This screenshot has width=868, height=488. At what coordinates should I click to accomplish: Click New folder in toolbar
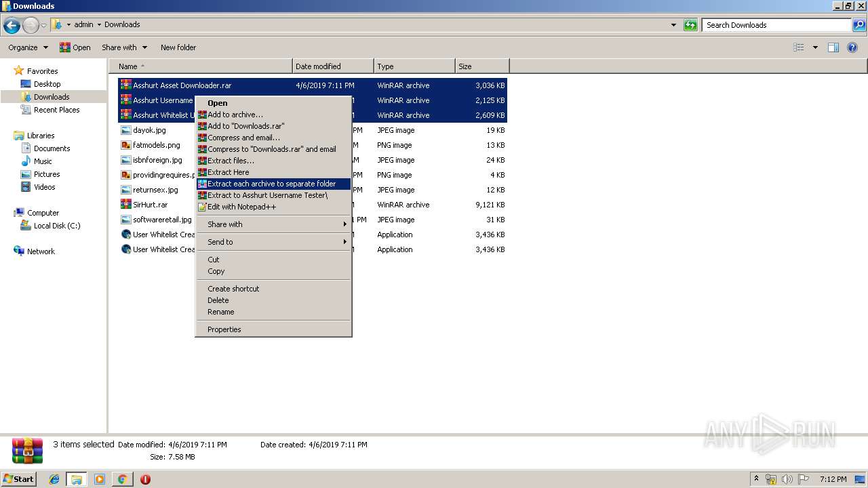(178, 47)
